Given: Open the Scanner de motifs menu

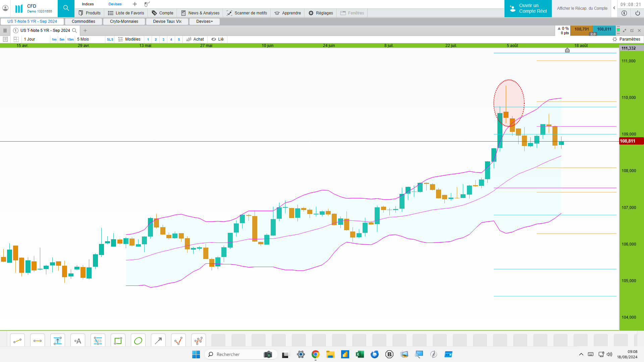Looking at the screenshot, I should pyautogui.click(x=247, y=13).
